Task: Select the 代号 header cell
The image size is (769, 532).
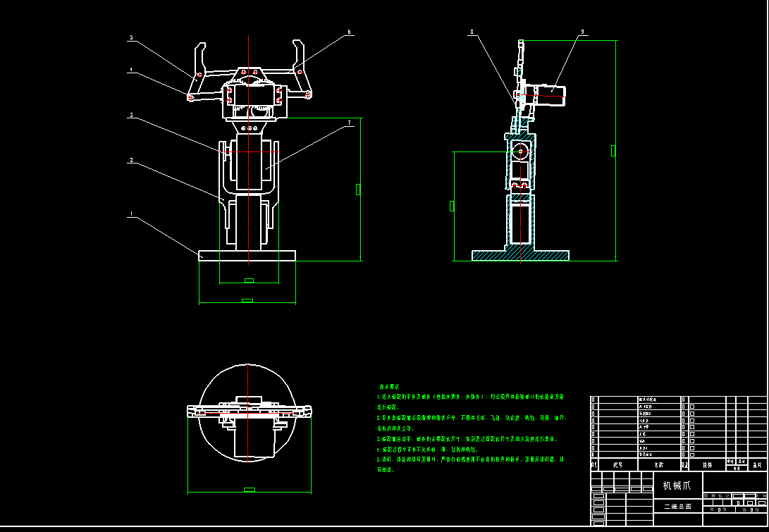Action: tap(618, 465)
